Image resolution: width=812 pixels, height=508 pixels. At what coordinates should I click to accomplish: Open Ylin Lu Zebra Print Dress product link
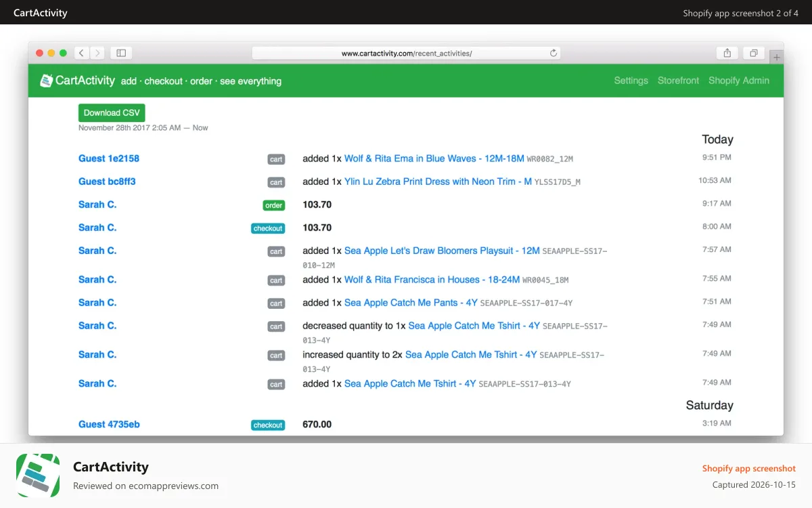tap(438, 182)
